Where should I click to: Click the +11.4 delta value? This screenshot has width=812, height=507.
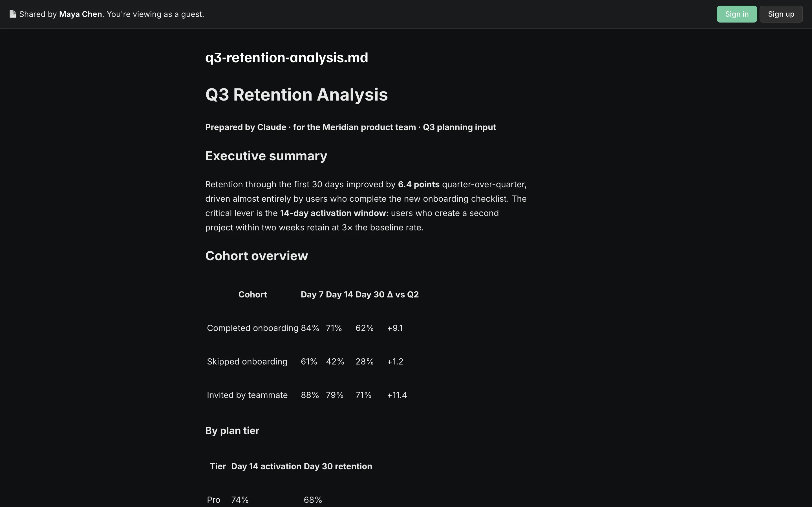pos(397,395)
